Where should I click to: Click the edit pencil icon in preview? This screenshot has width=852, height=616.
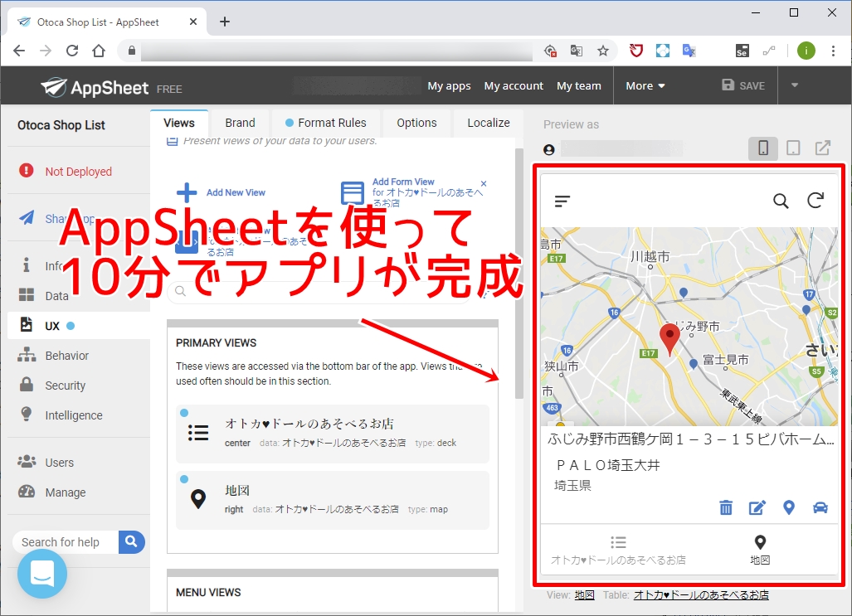click(757, 507)
